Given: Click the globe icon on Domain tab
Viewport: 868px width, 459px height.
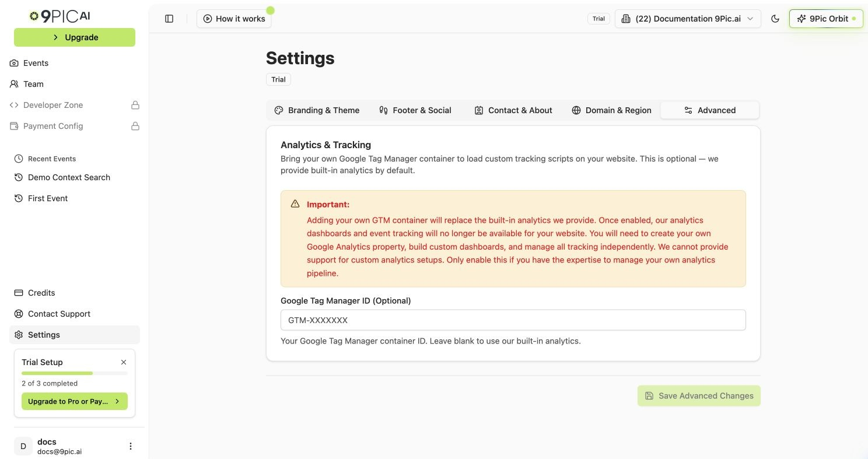Looking at the screenshot, I should tap(576, 110).
